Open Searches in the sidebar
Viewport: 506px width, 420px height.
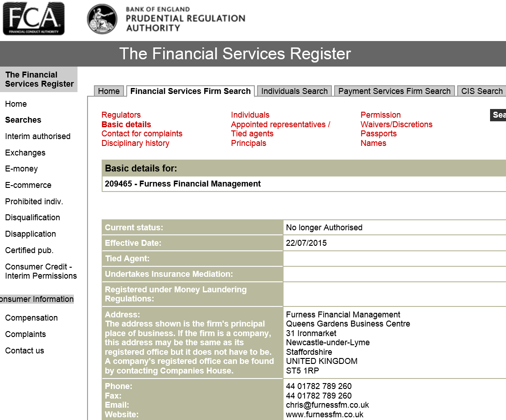coord(23,120)
